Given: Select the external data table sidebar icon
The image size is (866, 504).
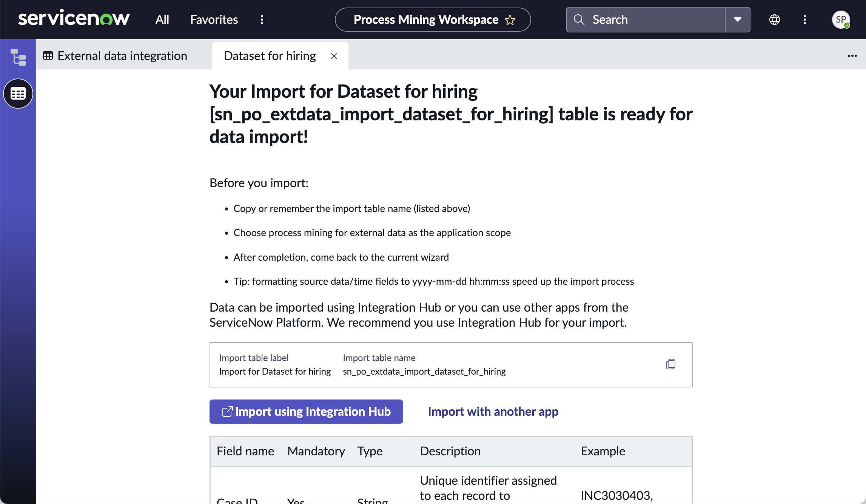Looking at the screenshot, I should click(x=18, y=94).
